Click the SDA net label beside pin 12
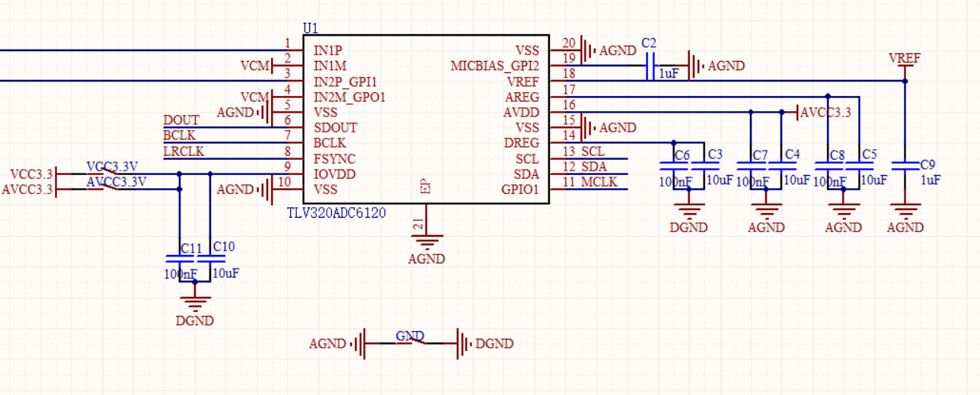Screen dimensions: 980x395 [594, 167]
